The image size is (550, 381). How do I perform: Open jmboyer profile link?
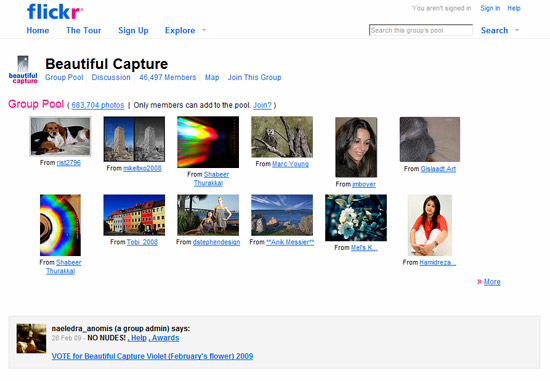coord(364,184)
